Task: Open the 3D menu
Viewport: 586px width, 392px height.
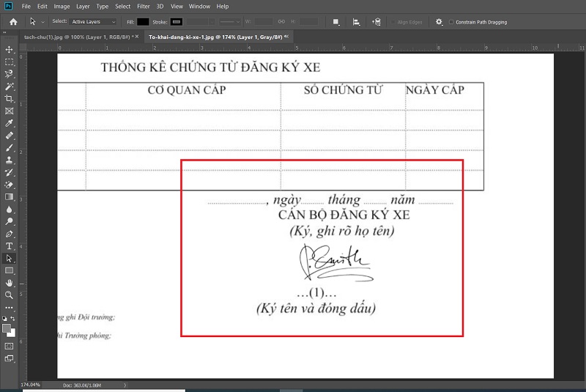Action: click(x=160, y=7)
